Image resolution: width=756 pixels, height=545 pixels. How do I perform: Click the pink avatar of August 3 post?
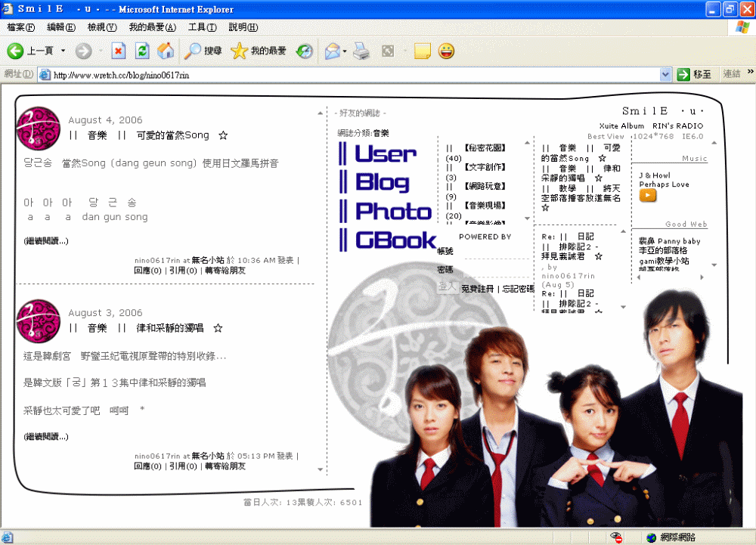pyautogui.click(x=38, y=321)
